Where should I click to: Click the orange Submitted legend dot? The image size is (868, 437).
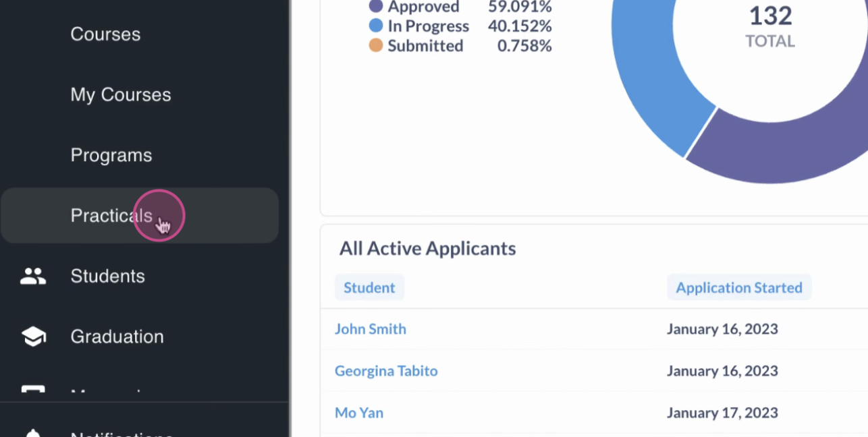(376, 46)
